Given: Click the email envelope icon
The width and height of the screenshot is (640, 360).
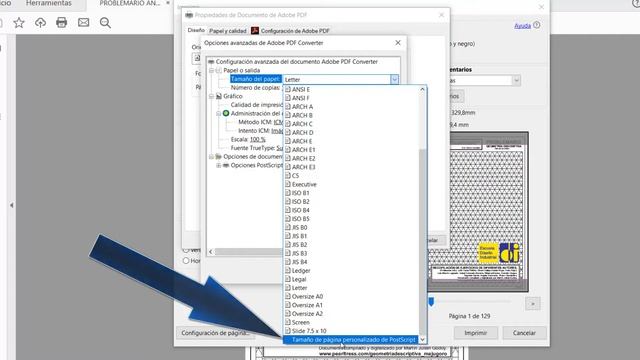Looking at the screenshot, I should [x=84, y=22].
